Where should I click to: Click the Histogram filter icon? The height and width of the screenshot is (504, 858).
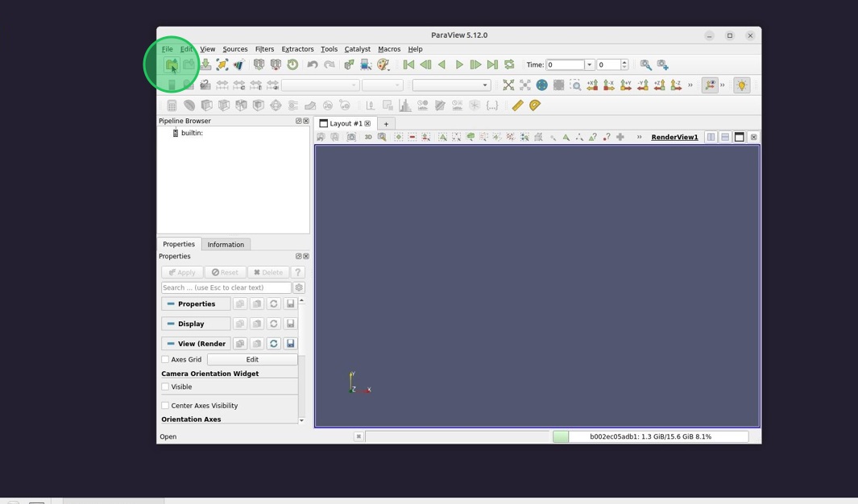405,105
